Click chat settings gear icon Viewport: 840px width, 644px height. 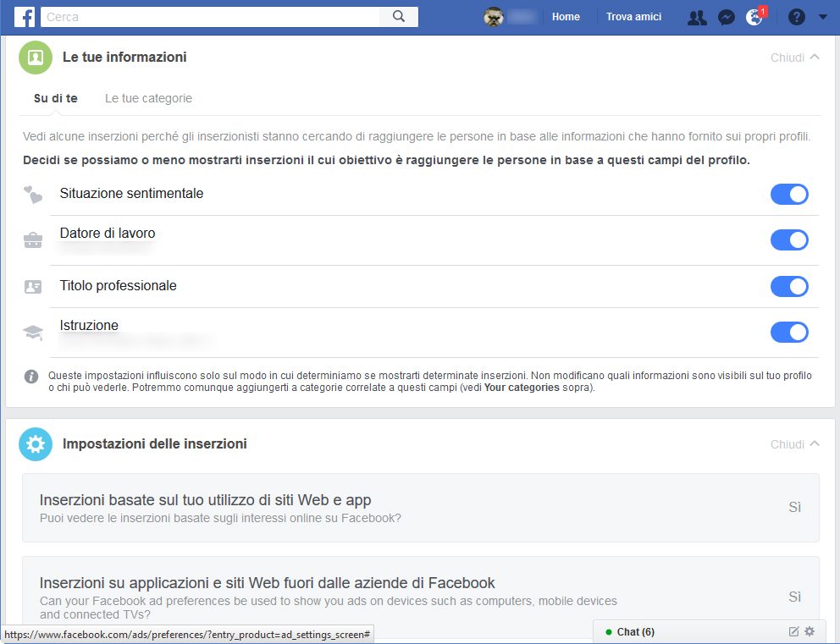(810, 631)
